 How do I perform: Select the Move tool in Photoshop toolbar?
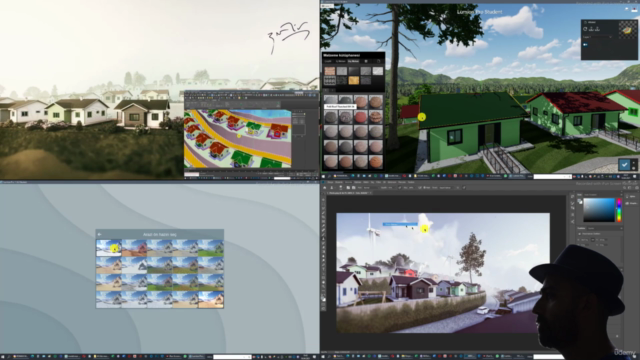(324, 200)
